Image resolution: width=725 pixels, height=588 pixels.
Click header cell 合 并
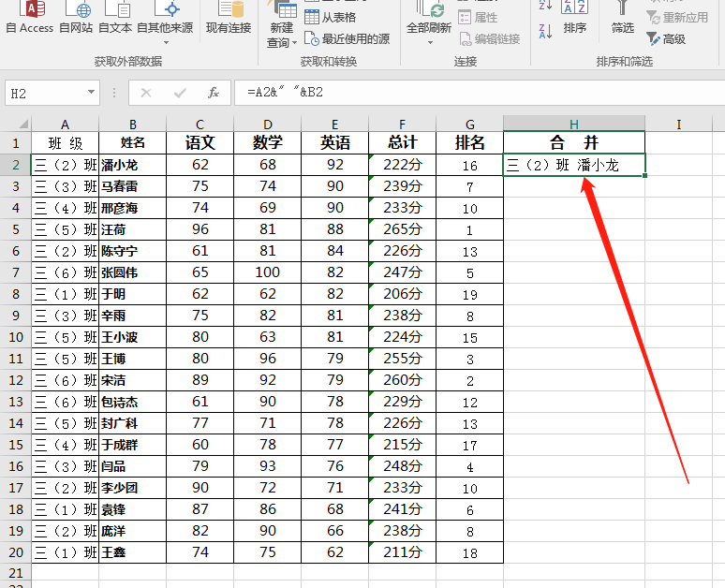574,143
